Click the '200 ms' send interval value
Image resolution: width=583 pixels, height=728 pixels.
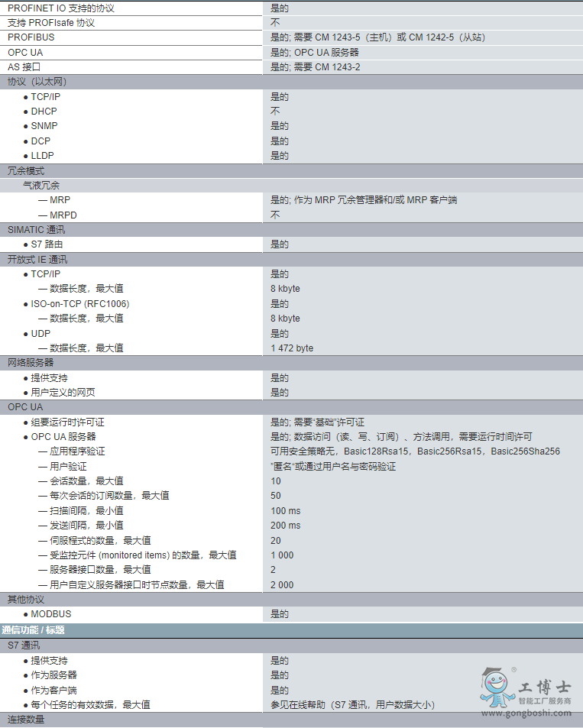[x=286, y=526]
